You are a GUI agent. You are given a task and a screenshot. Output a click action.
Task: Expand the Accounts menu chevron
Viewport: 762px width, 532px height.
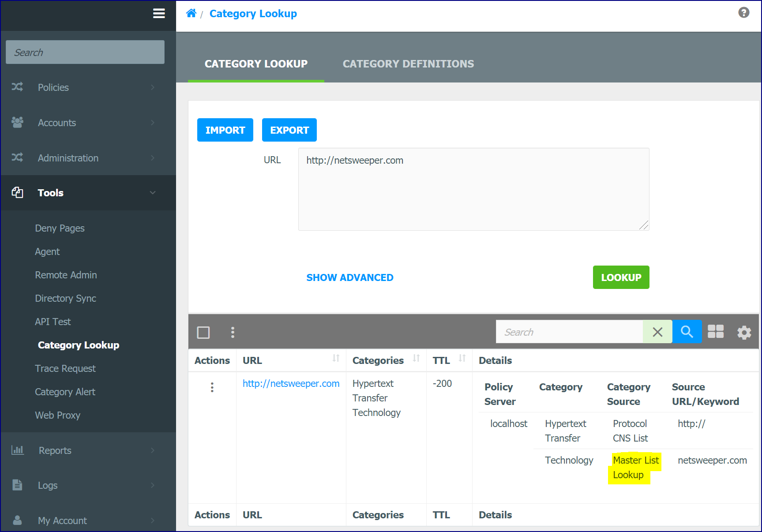point(153,123)
